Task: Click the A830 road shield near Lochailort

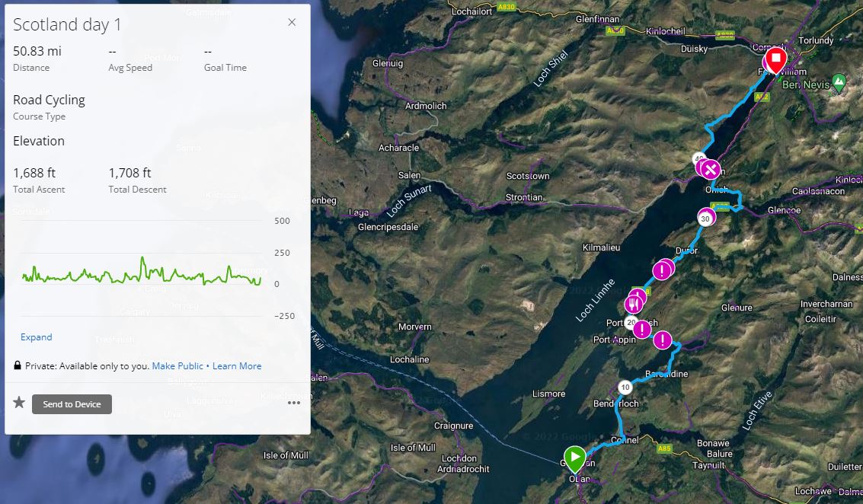Action: 506,7
